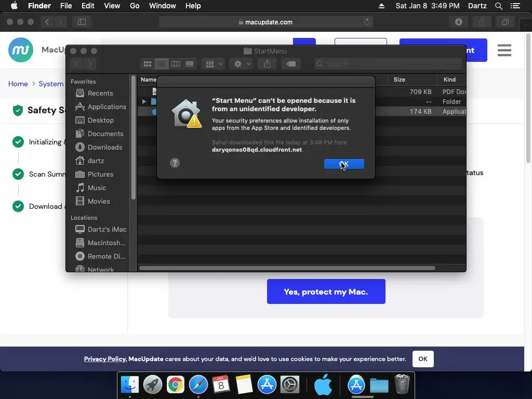Go to Applications in Finder sidebar
The image size is (532, 399).
(x=100, y=107)
